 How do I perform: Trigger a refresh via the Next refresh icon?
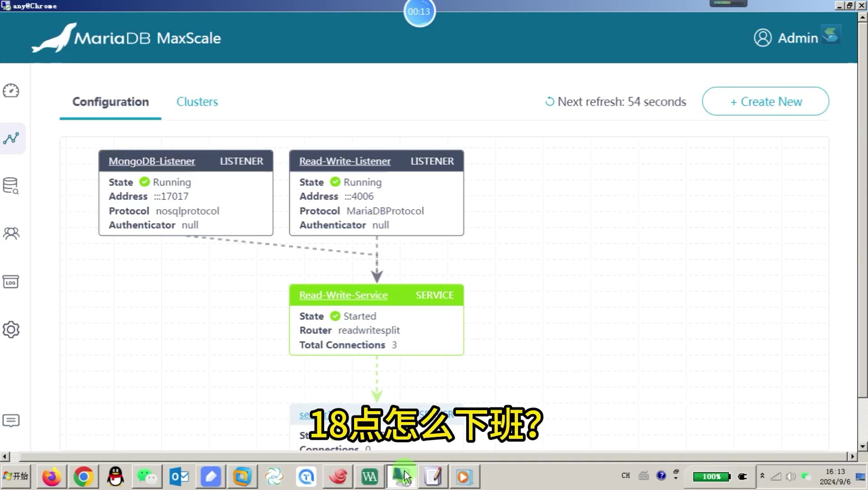tap(550, 102)
